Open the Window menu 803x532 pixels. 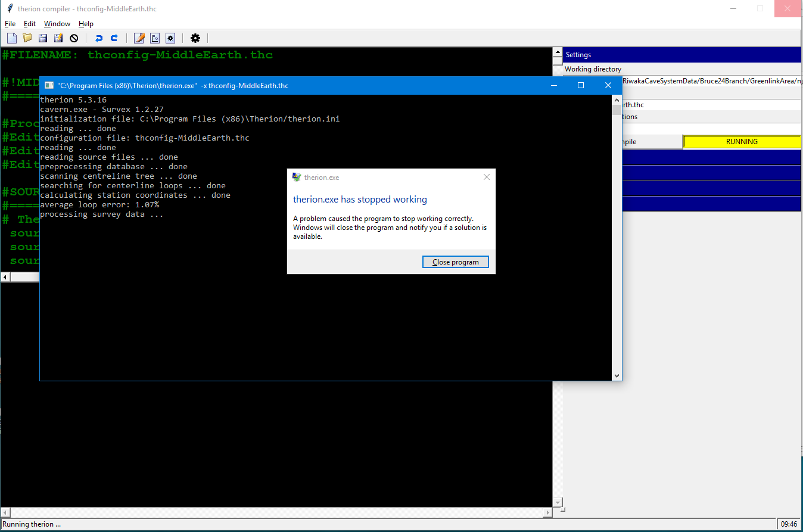click(57, 24)
